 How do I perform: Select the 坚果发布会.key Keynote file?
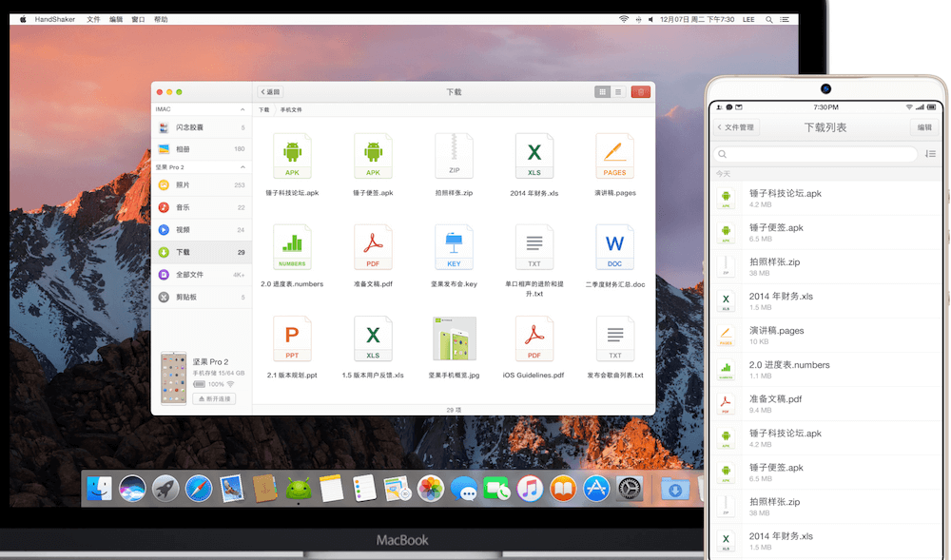point(454,247)
